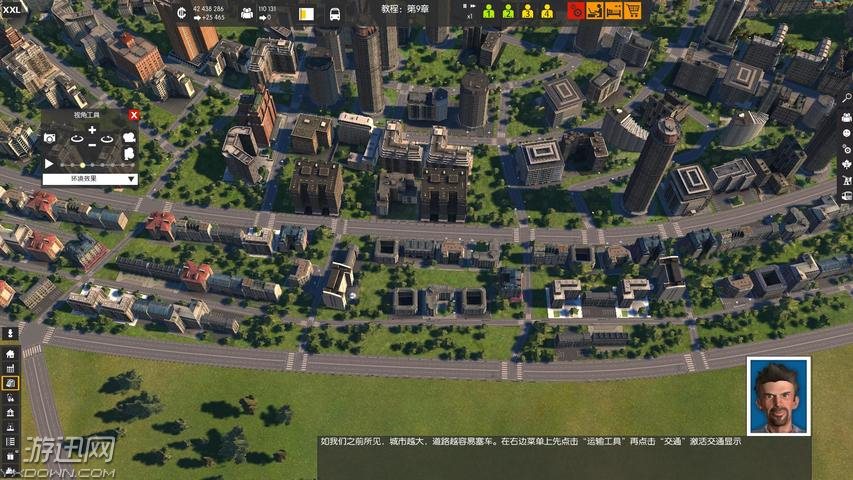The image size is (853, 480).
Task: Zoom in with the plus button
Action: click(x=92, y=130)
